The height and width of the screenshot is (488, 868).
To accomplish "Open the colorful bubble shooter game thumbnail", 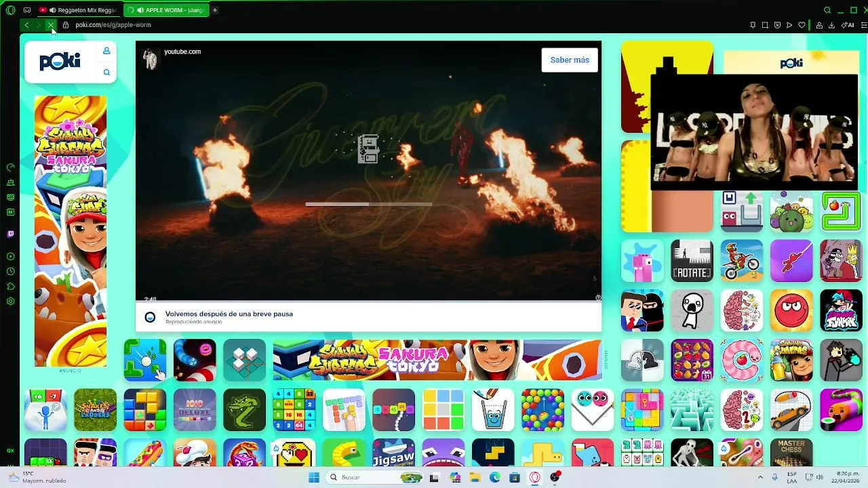I will (x=542, y=409).
